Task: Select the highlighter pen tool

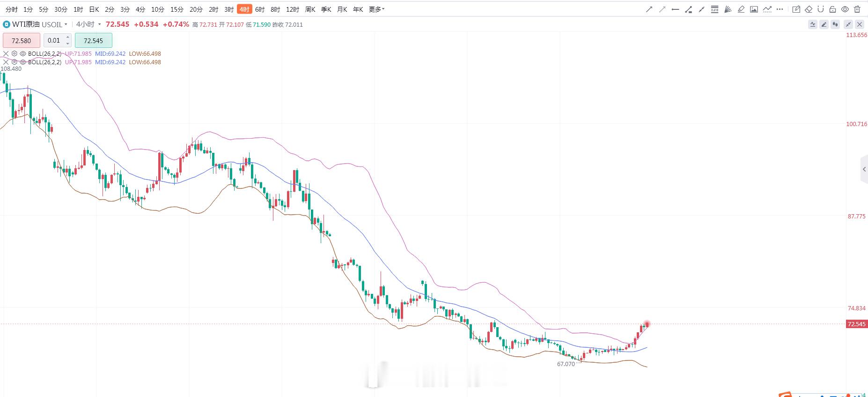Action: (x=741, y=9)
